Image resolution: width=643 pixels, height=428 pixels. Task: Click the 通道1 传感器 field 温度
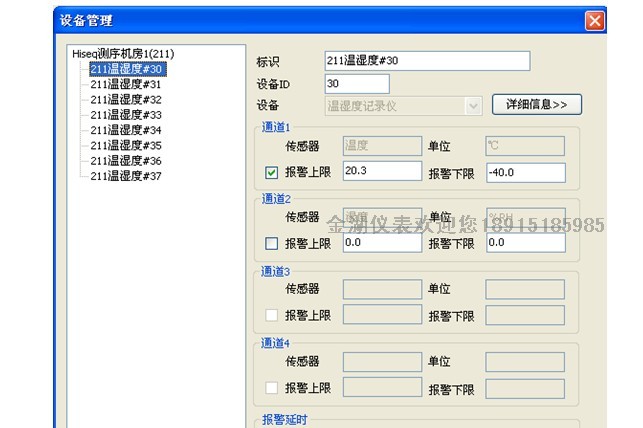click(382, 146)
